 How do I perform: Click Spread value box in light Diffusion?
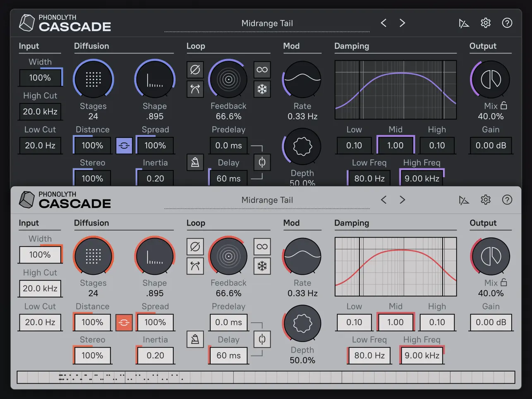[x=155, y=322]
